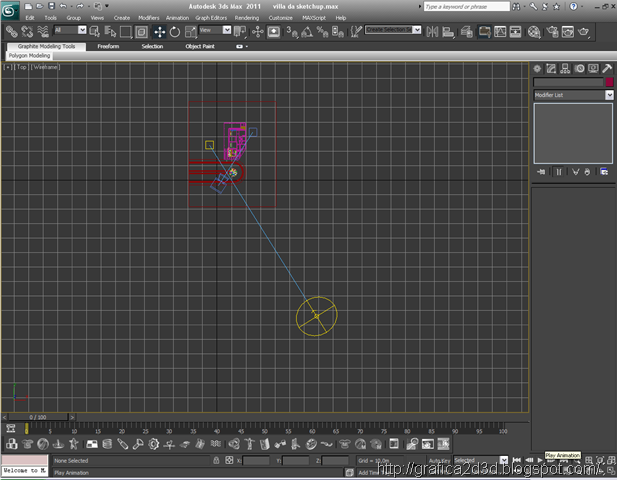This screenshot has width=617, height=480.
Task: Click the Render Production teapot icon
Action: pyautogui.click(x=583, y=32)
